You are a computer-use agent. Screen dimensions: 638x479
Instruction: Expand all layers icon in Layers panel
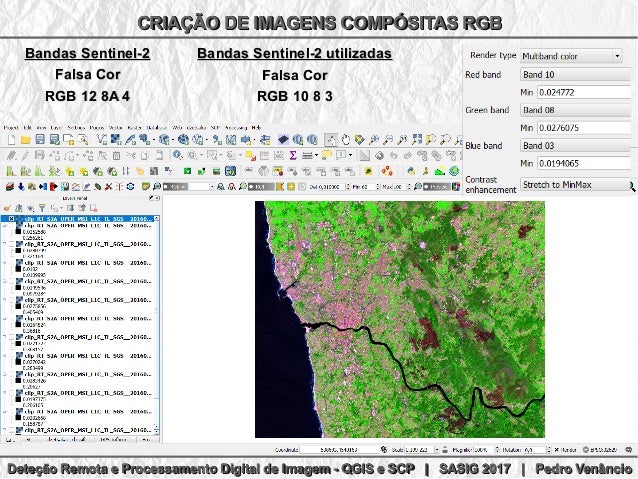70,208
